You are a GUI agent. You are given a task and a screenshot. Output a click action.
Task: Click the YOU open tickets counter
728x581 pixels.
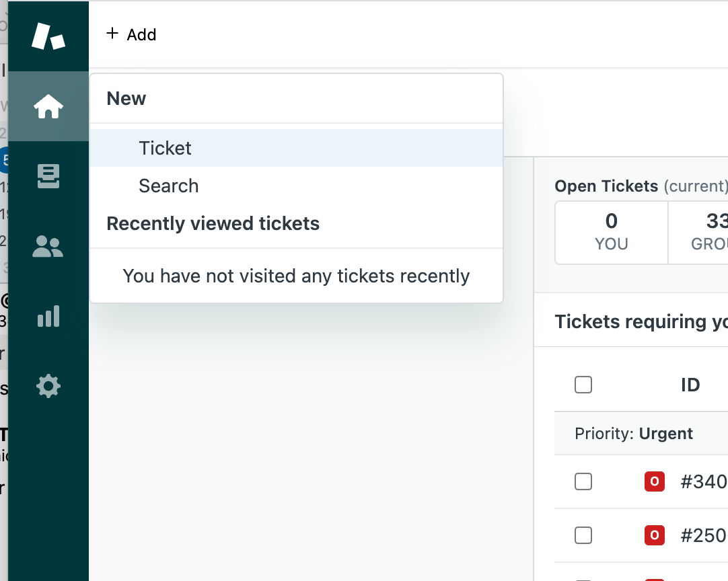pos(611,232)
